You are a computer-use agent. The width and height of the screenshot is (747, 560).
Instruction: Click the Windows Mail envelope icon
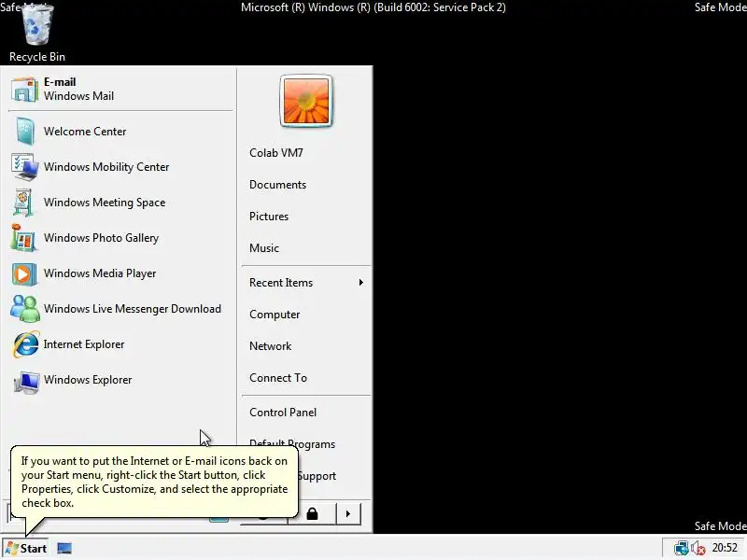tap(24, 89)
